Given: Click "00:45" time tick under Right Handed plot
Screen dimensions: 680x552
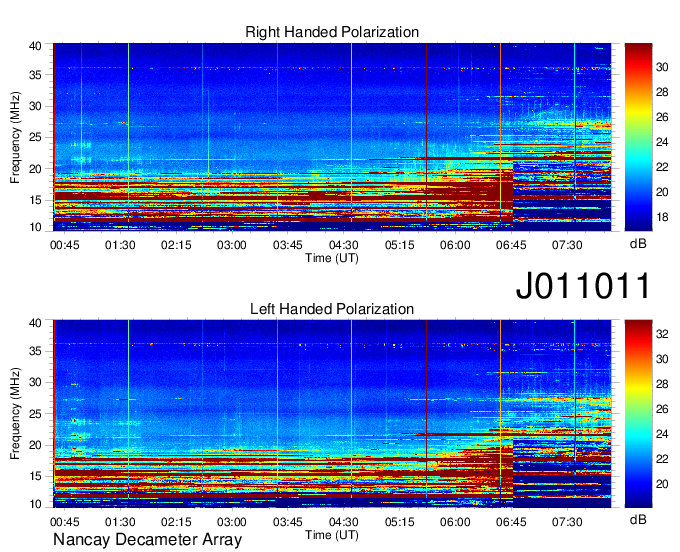Looking at the screenshot, I should [65, 245].
